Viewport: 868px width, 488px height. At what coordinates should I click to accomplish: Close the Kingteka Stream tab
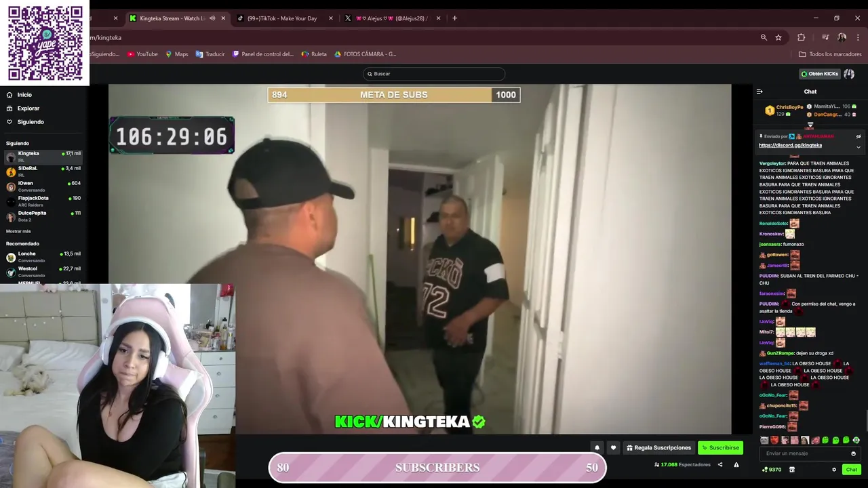(x=223, y=18)
